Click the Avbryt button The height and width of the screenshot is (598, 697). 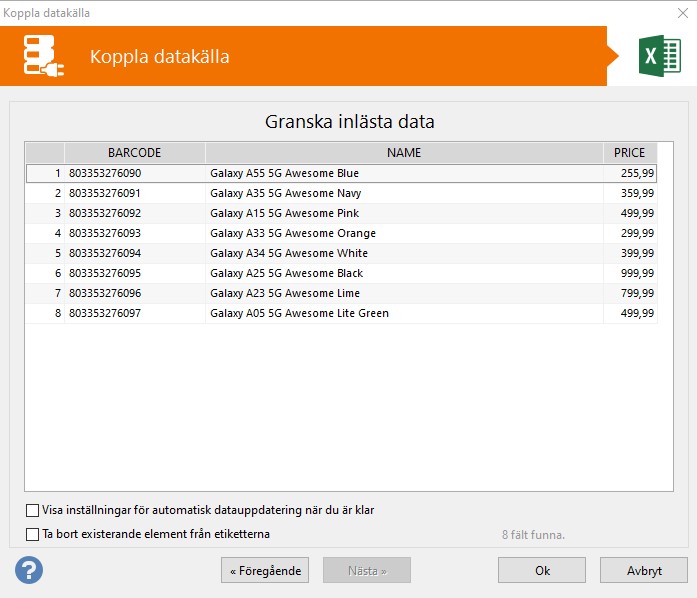[x=643, y=570]
